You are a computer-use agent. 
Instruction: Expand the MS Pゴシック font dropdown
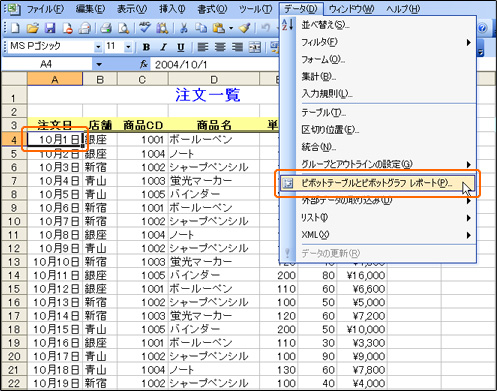tap(98, 47)
